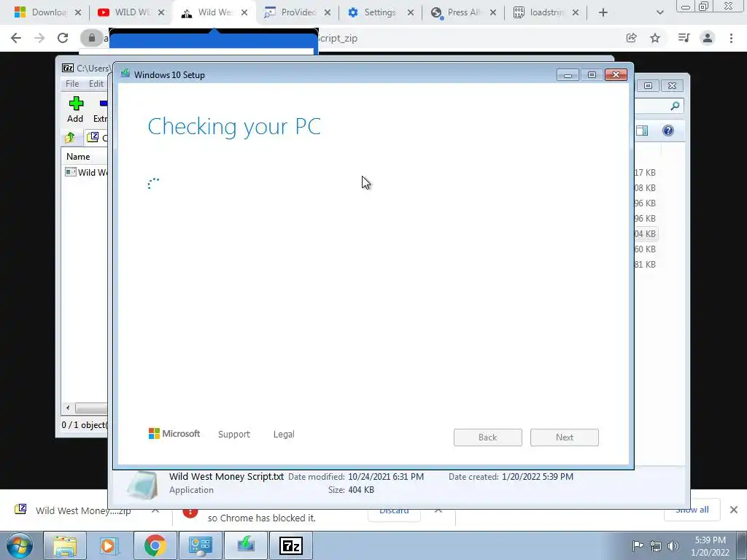Open Windows Media Player from taskbar
This screenshot has width=747, height=560.
click(x=109, y=545)
